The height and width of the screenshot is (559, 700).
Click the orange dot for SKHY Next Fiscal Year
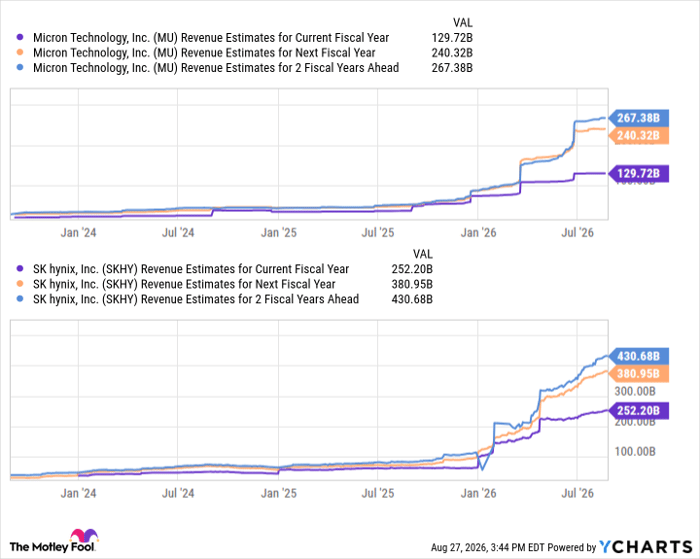tap(20, 284)
